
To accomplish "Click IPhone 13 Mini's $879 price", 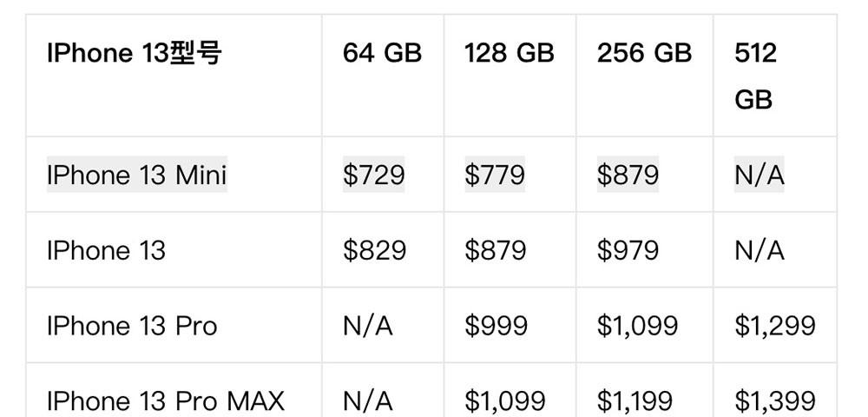I will 628,175.
